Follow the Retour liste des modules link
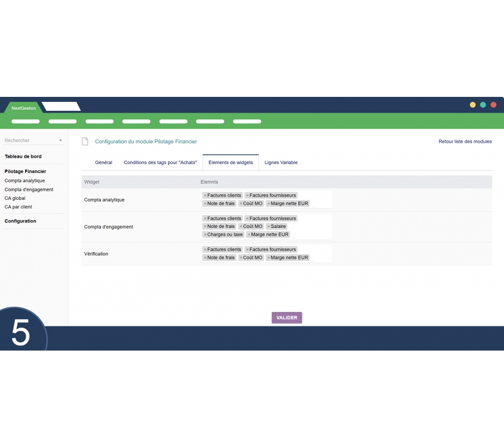Viewport: 504px width, 448px height. tap(465, 142)
